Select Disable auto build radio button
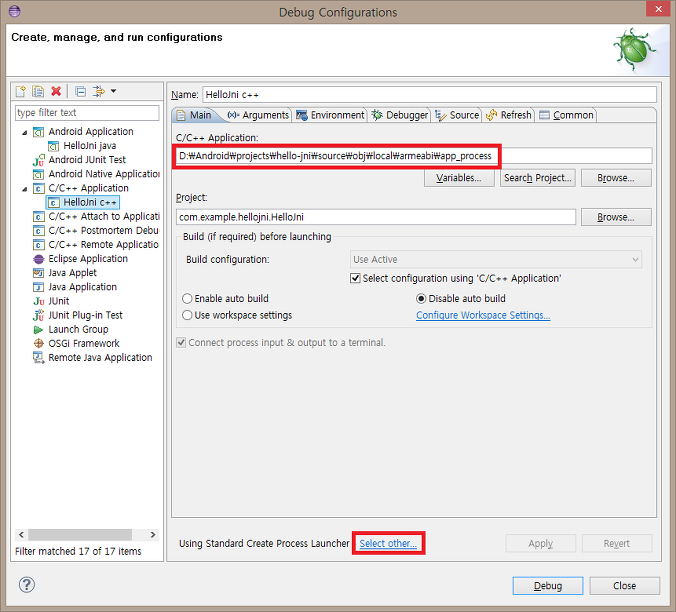The image size is (676, 612). pyautogui.click(x=421, y=299)
